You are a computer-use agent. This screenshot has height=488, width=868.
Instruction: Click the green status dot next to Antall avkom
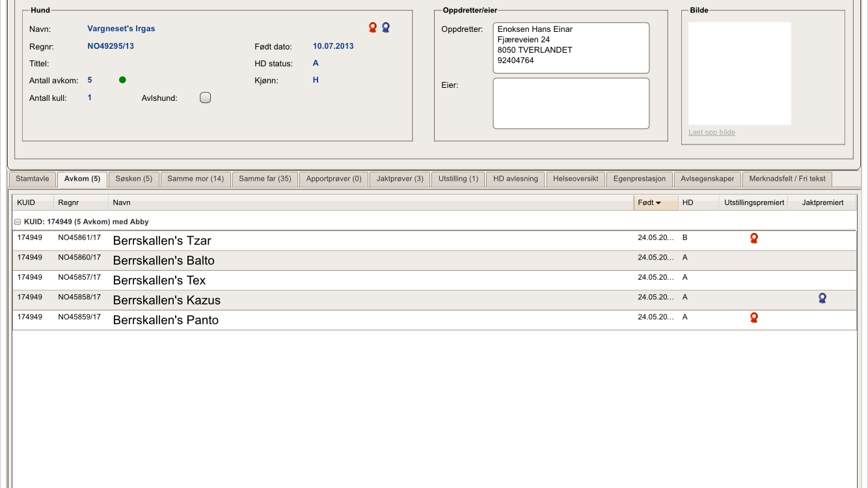tap(122, 80)
